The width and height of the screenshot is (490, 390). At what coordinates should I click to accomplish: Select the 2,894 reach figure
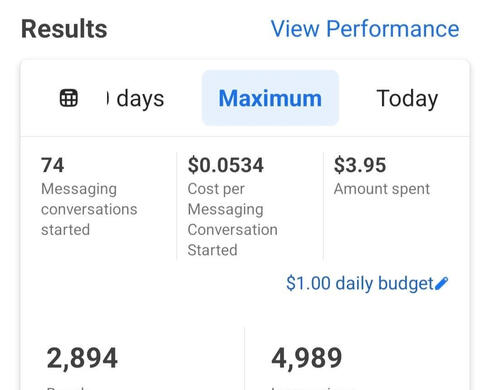pyautogui.click(x=82, y=358)
